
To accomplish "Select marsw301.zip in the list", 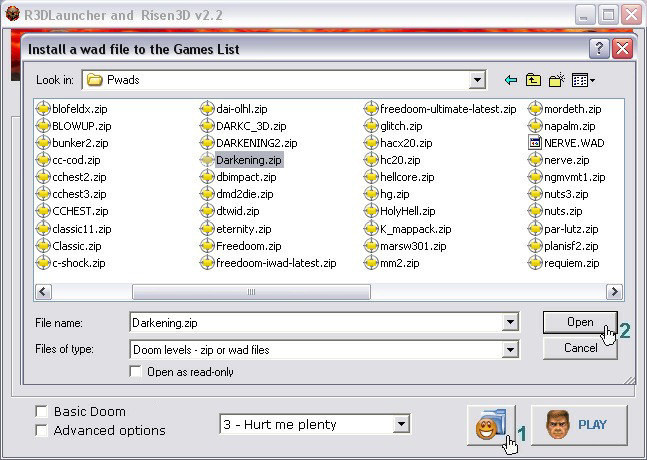I will pos(413,246).
